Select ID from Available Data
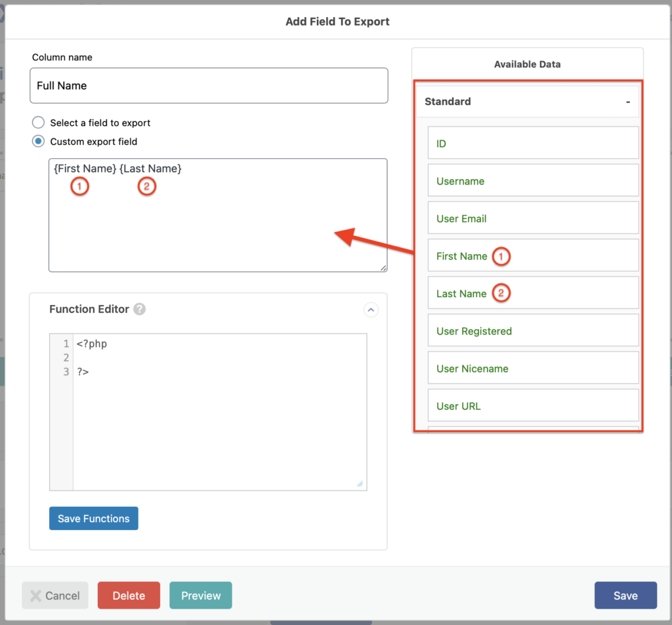 point(533,144)
